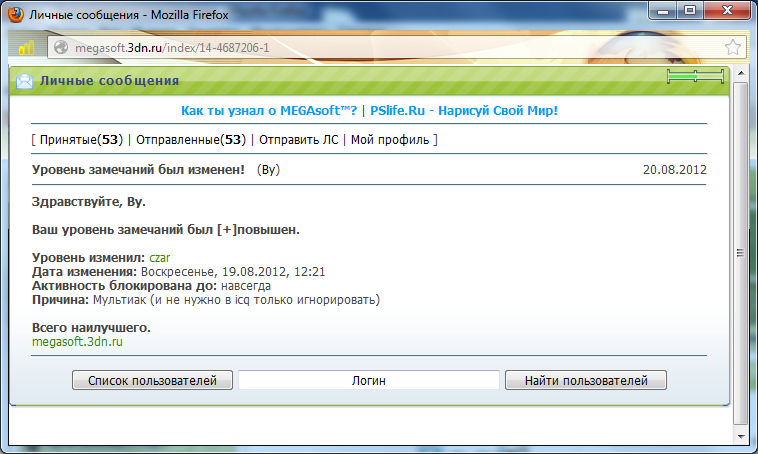Open the PSlife.Ru promo link
The width and height of the screenshot is (758, 454).
pyautogui.click(x=464, y=111)
